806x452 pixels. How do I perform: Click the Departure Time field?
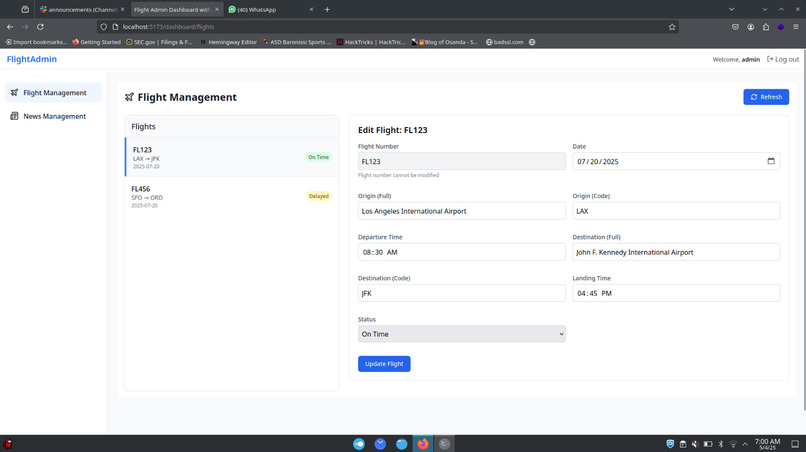click(x=462, y=252)
